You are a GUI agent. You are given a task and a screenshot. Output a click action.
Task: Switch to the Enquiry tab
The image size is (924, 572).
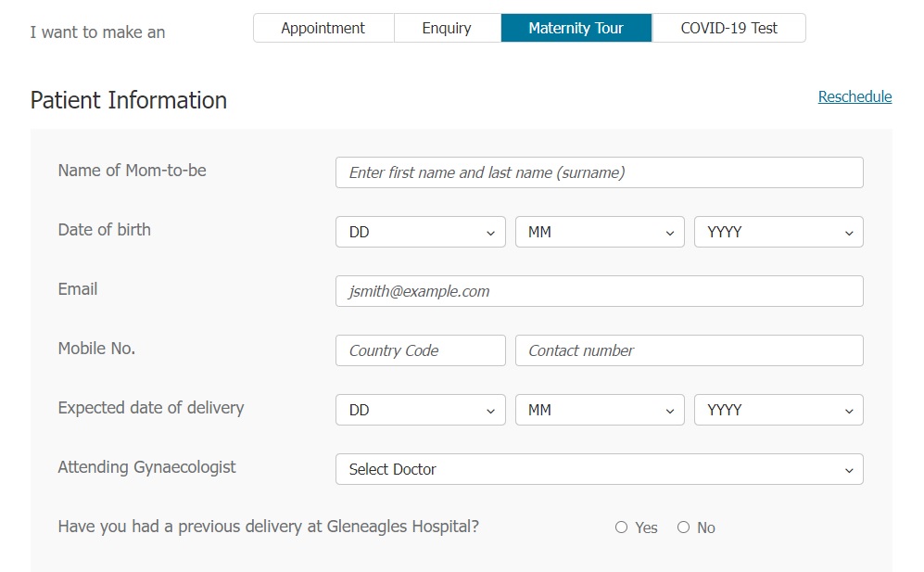(x=447, y=28)
